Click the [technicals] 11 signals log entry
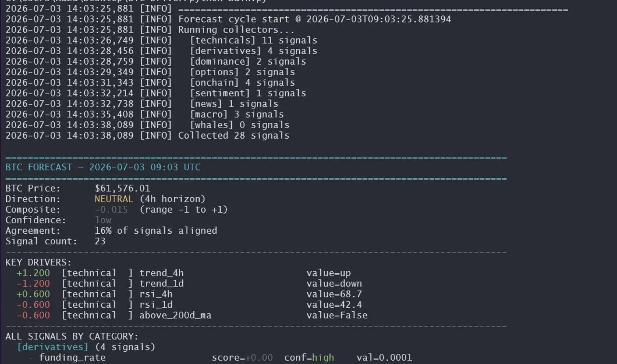The height and width of the screenshot is (364, 617). pyautogui.click(x=253, y=40)
